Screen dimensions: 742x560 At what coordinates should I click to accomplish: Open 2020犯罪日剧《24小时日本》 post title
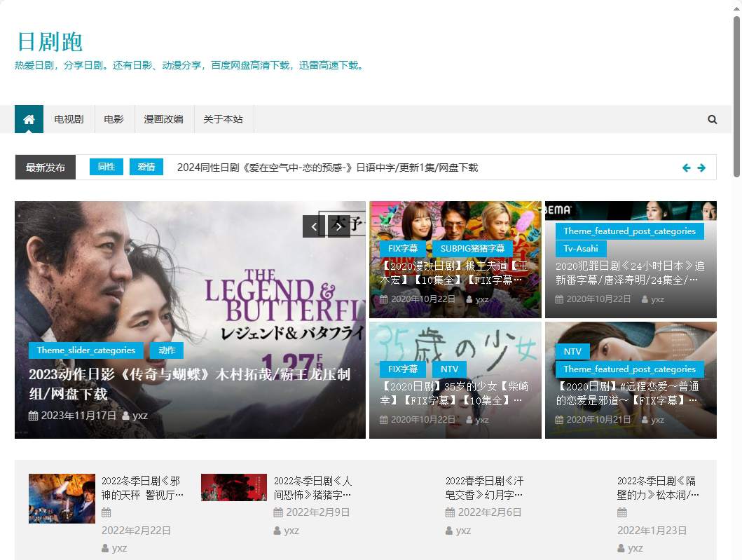[x=630, y=273]
